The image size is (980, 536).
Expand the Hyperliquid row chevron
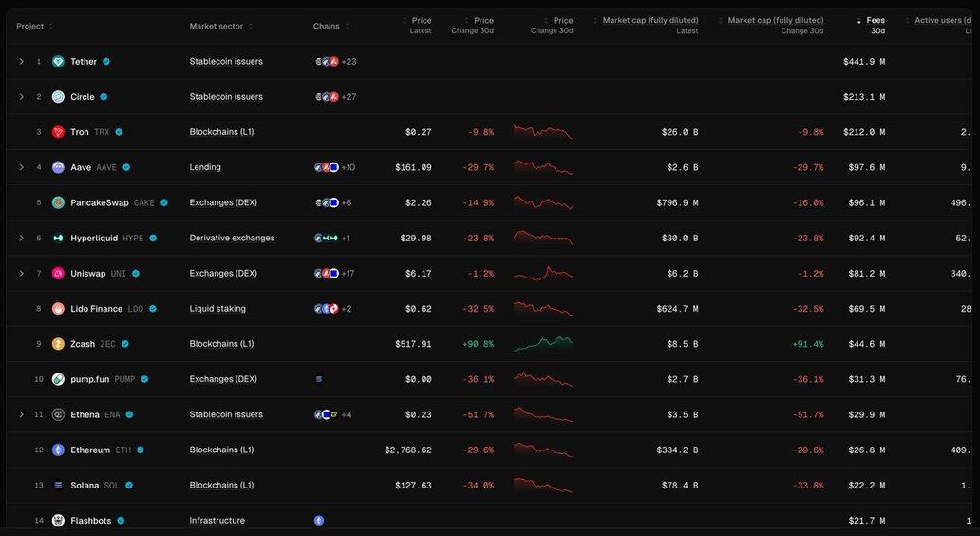pyautogui.click(x=21, y=238)
